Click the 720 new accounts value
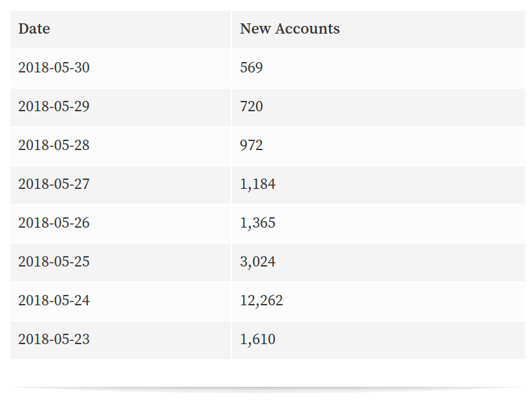This screenshot has height=403, width=532. tap(251, 106)
